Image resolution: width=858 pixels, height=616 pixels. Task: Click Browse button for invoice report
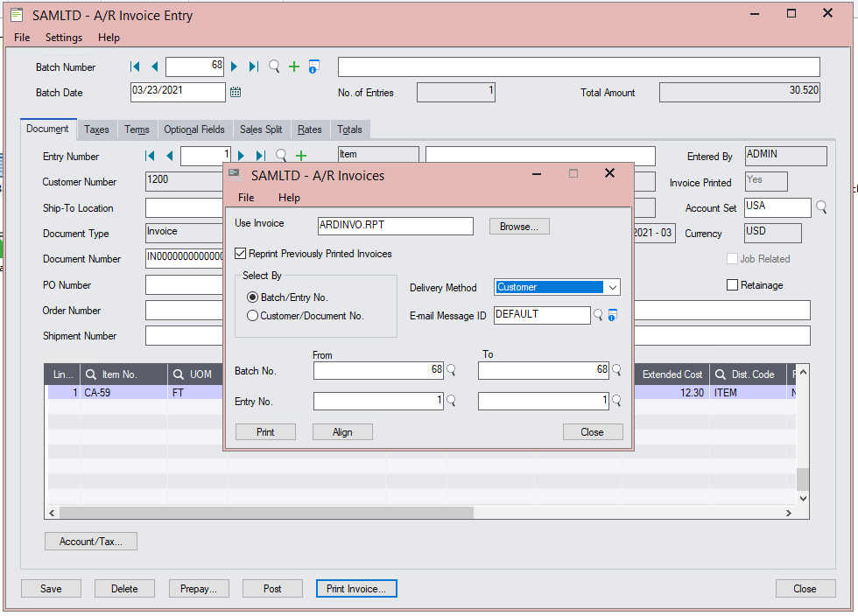pyautogui.click(x=518, y=227)
